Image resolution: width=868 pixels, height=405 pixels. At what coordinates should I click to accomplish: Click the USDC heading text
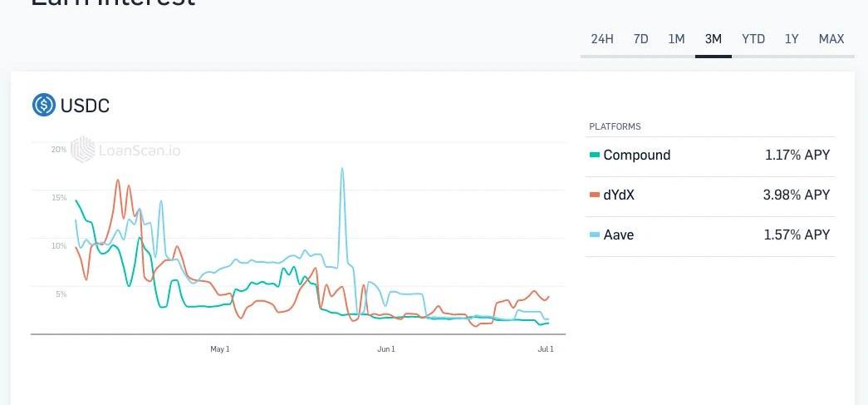pos(85,106)
